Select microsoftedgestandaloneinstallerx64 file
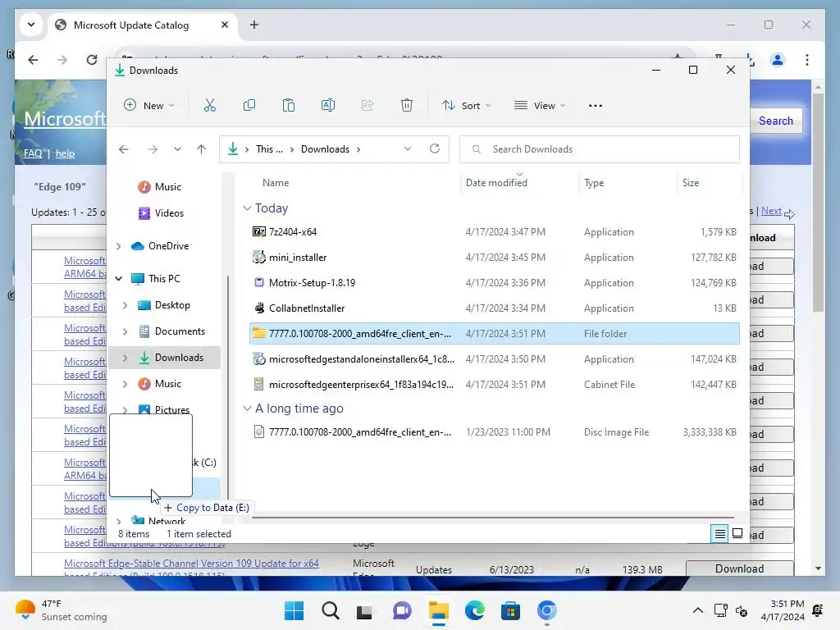 (x=495, y=359)
